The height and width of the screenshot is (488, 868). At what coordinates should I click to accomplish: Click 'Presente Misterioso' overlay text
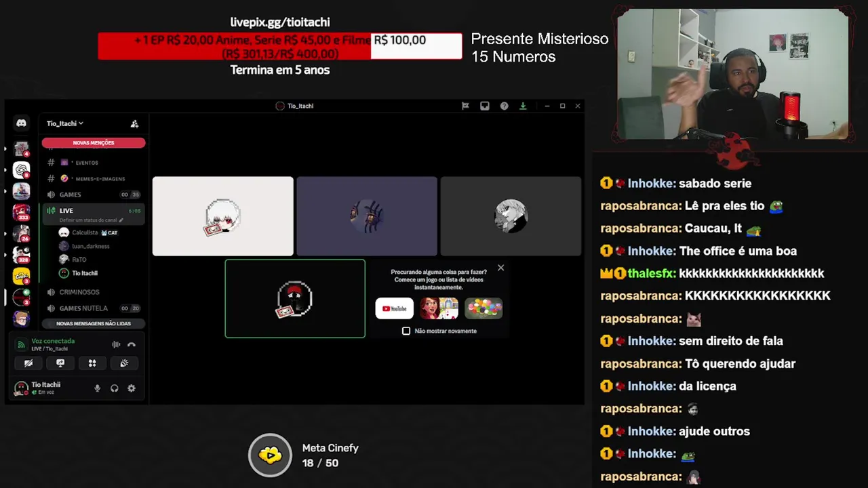540,39
